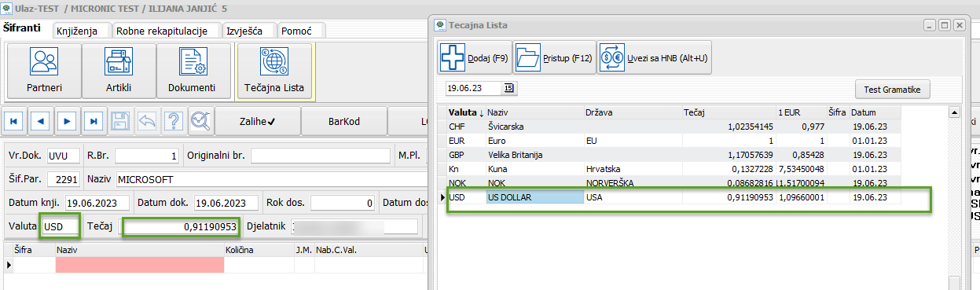Click the scroll up arrow in Tecajna Lista
This screenshot has width=980, height=290.
954,112
